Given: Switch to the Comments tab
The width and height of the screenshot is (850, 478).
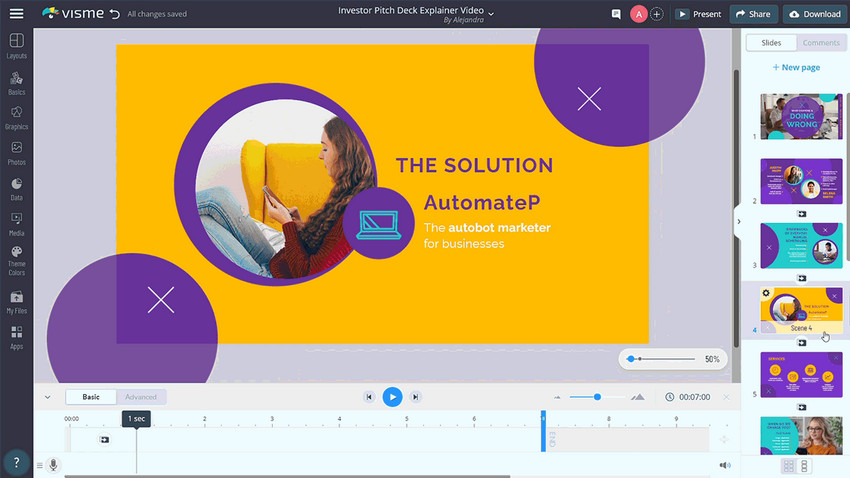Looking at the screenshot, I should point(821,43).
